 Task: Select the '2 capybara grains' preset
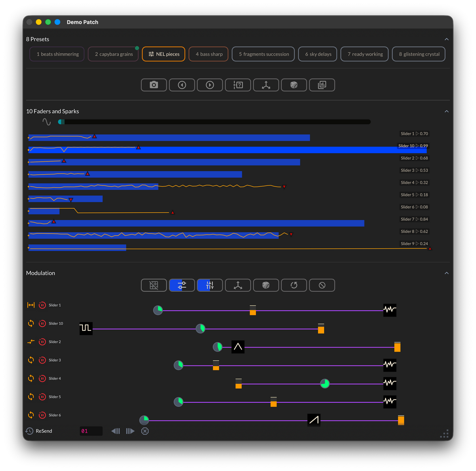(x=113, y=54)
